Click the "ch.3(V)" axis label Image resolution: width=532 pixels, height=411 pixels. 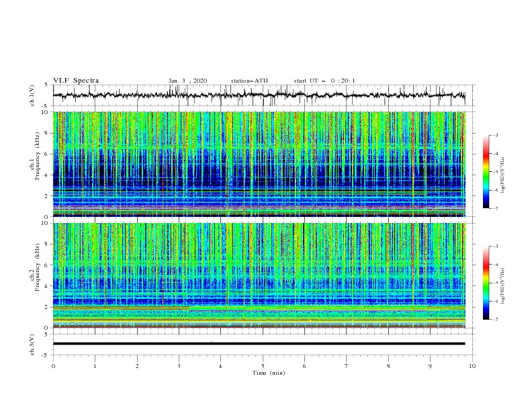[x=32, y=345]
